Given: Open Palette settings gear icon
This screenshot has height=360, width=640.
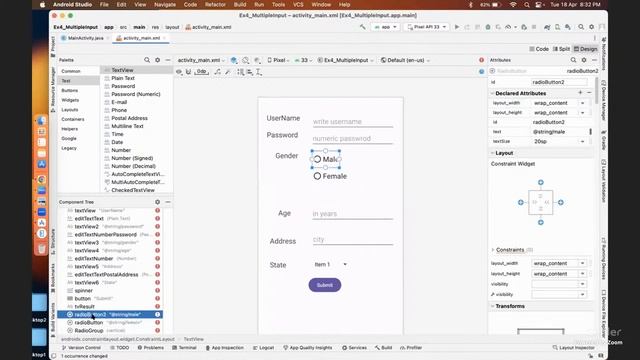Looking at the screenshot, I should [158, 60].
